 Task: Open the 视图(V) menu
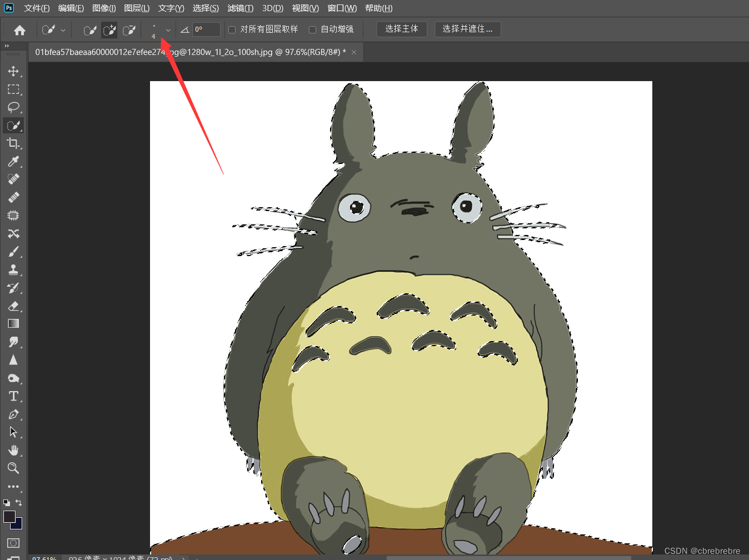[306, 8]
